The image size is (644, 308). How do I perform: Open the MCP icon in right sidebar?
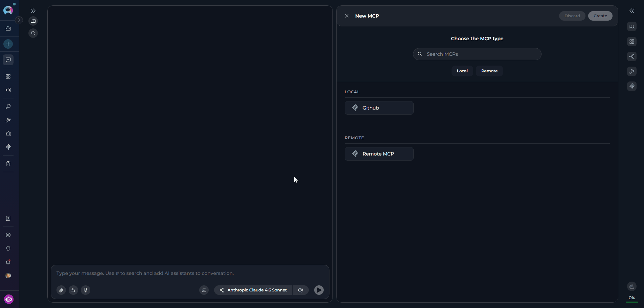point(632,86)
